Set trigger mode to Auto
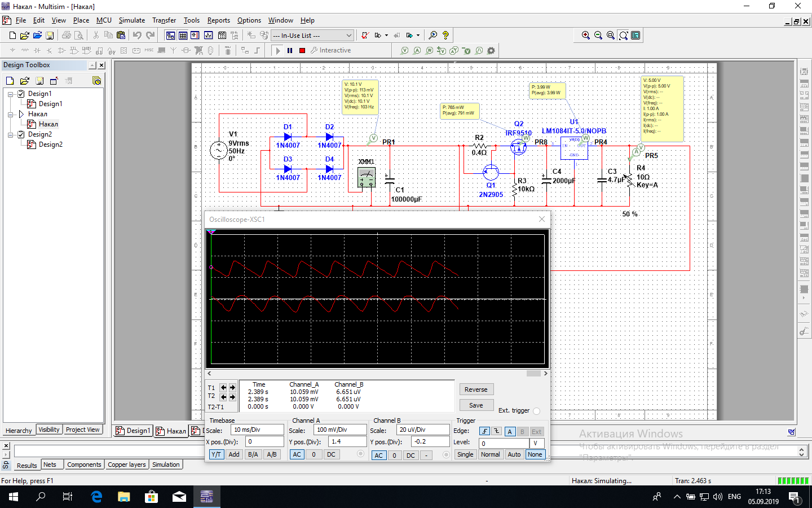 (x=514, y=454)
